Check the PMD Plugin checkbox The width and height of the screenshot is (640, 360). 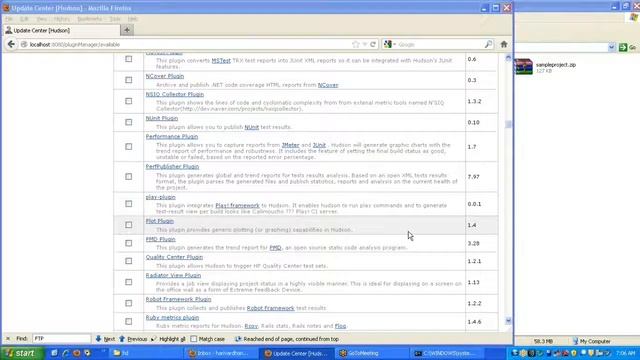click(x=129, y=243)
